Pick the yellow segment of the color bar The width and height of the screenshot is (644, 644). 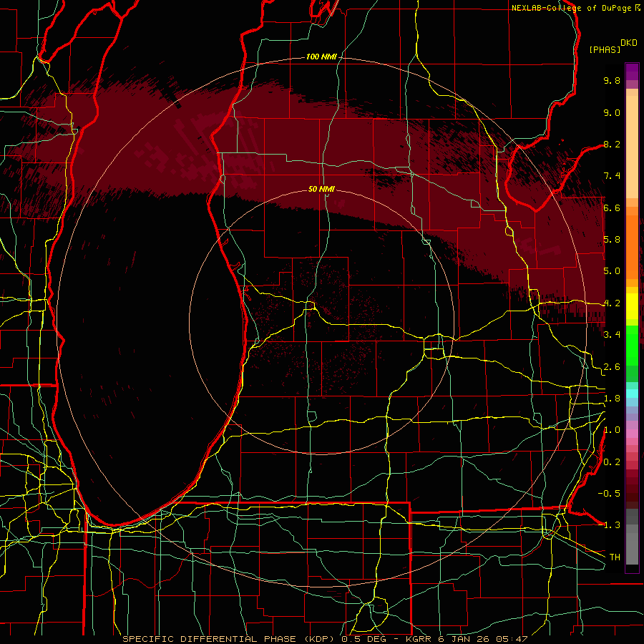coord(632,306)
